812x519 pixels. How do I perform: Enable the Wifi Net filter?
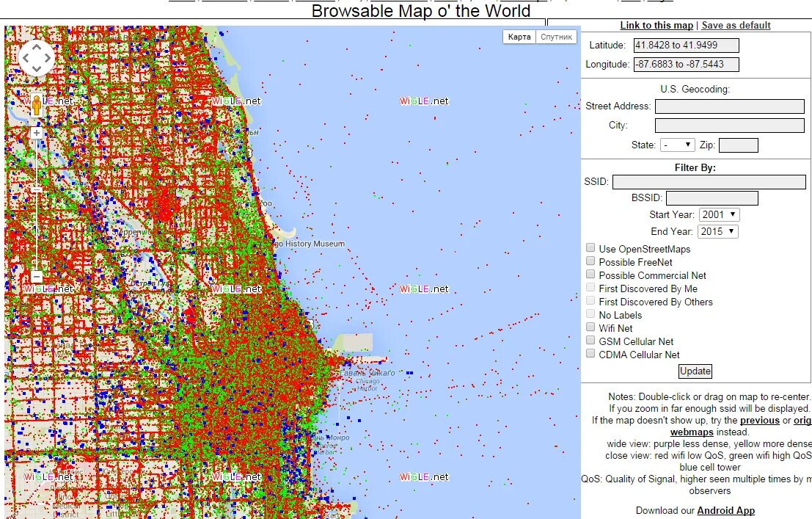point(590,327)
